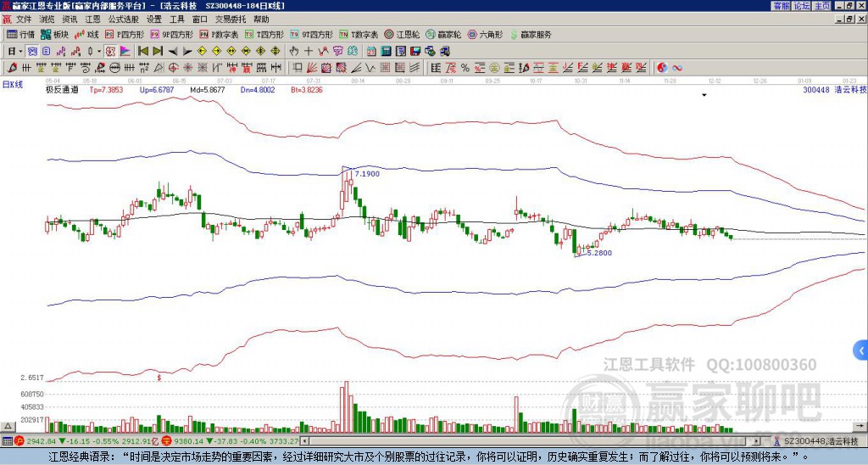Click the circle target ⊕ tool icon
Viewport: 868px width, 465px height.
click(x=173, y=68)
